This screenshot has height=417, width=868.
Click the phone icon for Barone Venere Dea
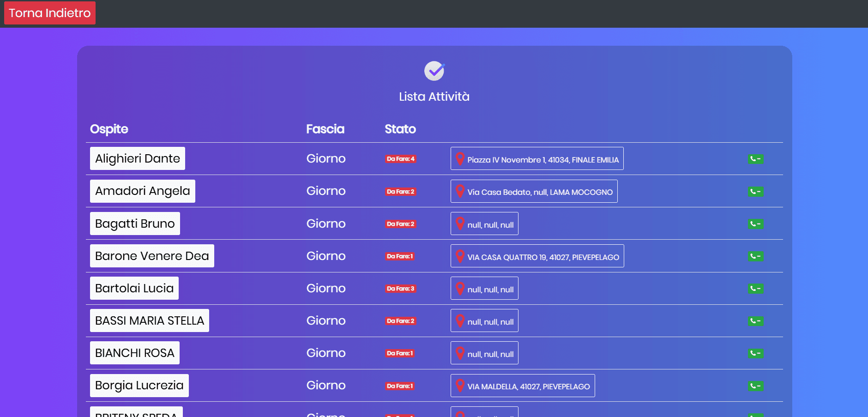(x=755, y=256)
